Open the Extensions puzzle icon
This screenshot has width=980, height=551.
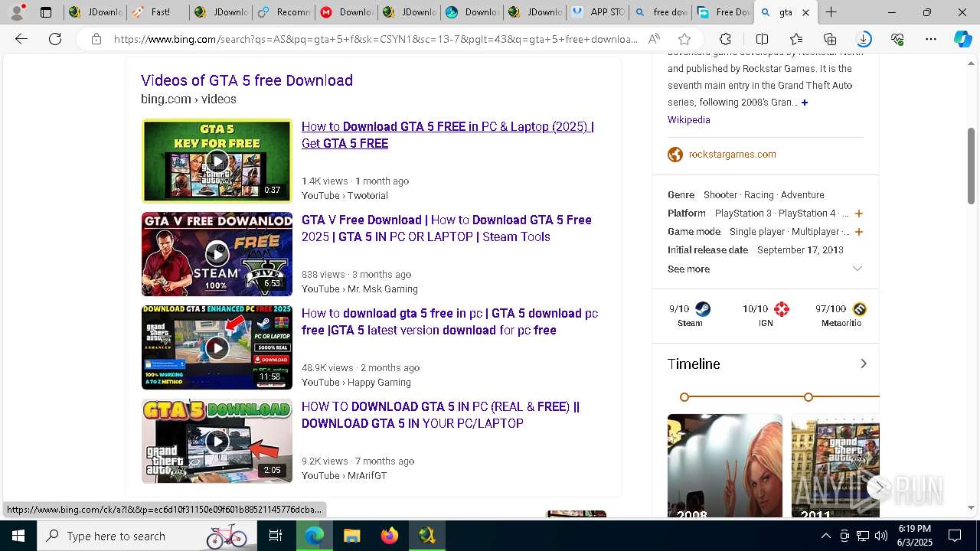click(x=725, y=39)
